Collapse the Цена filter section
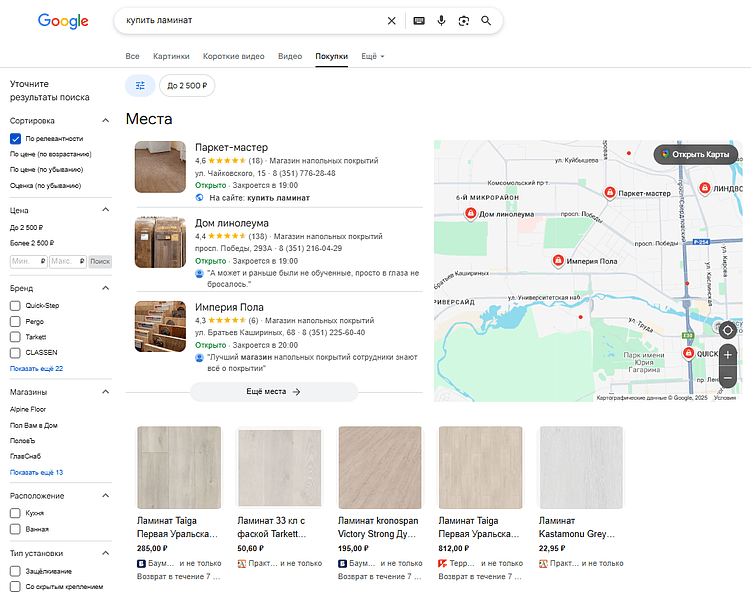 [106, 211]
